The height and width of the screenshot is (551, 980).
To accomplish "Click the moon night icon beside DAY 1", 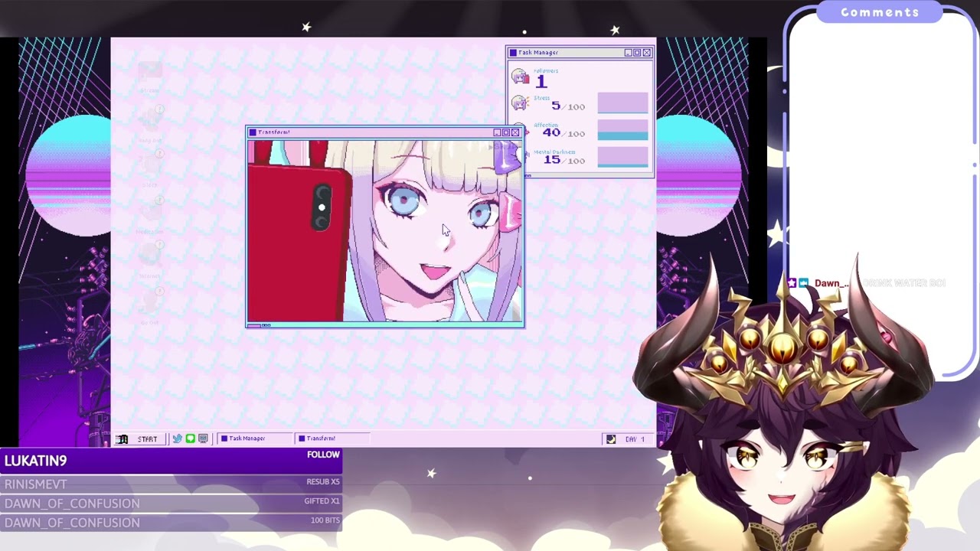I will [611, 439].
